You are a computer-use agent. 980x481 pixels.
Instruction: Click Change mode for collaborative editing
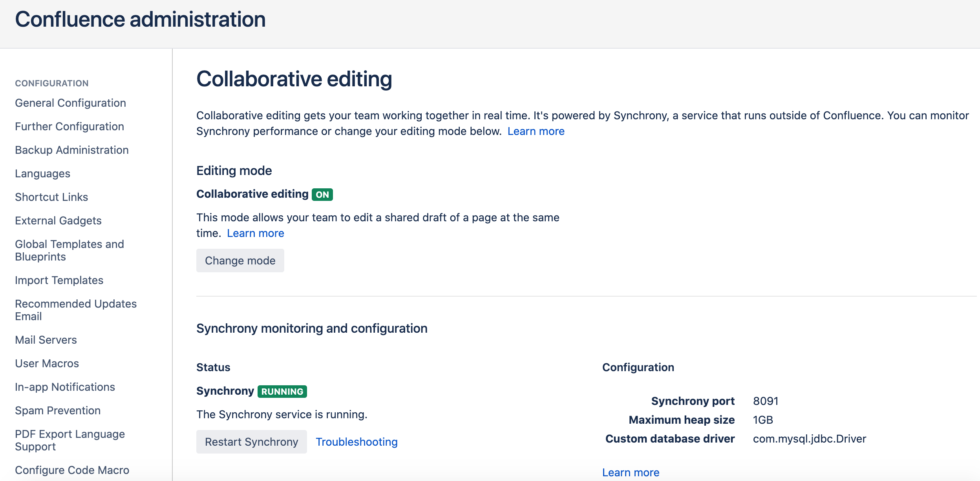(x=240, y=260)
